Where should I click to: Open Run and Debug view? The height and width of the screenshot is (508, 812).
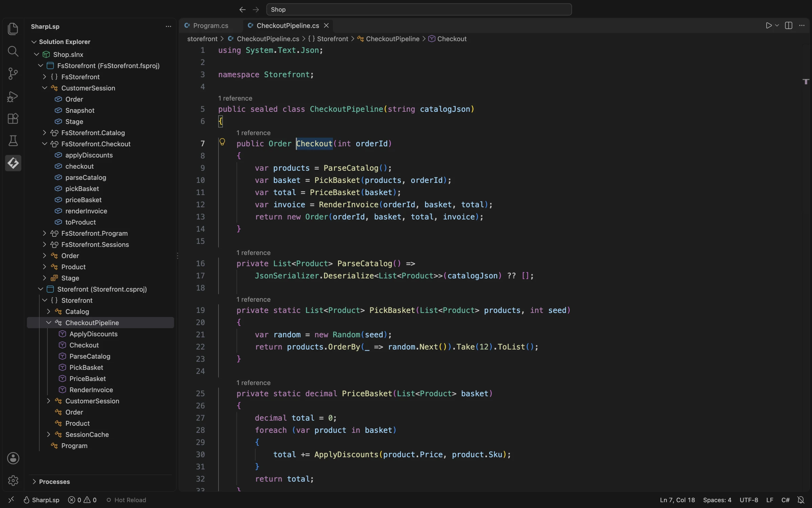coord(13,96)
